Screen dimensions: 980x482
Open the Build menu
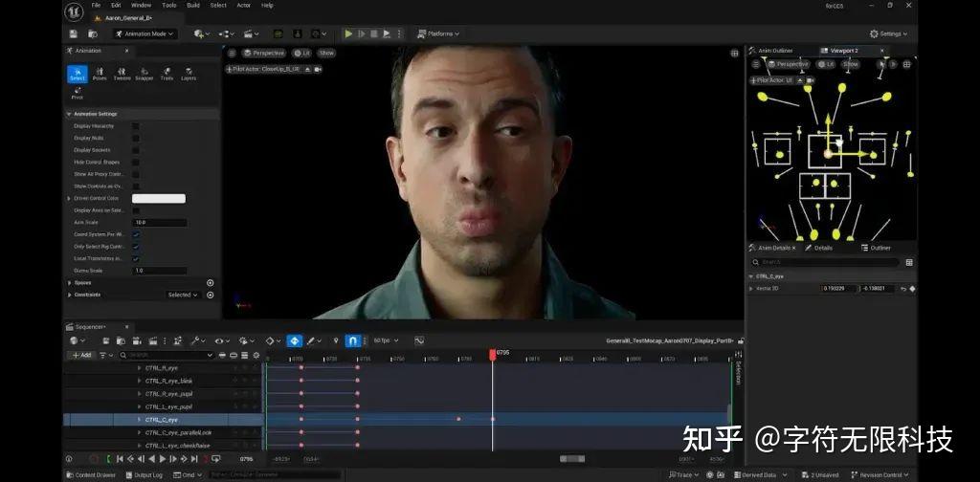[193, 5]
